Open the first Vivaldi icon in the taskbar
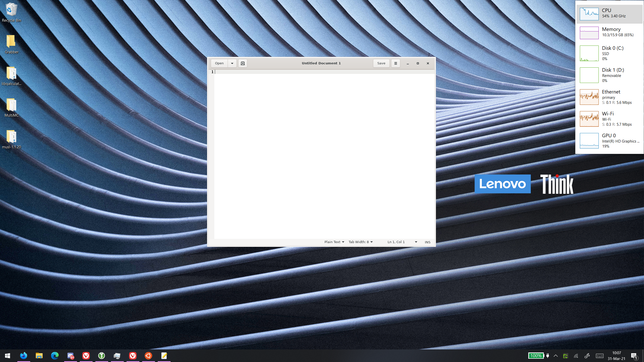The image size is (644, 362). click(86, 356)
